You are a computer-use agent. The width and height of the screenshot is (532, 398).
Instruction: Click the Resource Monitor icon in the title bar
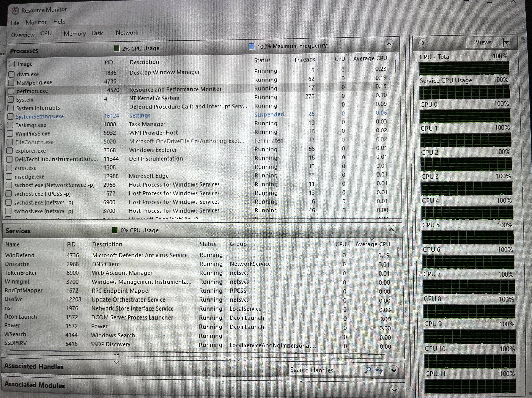click(x=15, y=10)
